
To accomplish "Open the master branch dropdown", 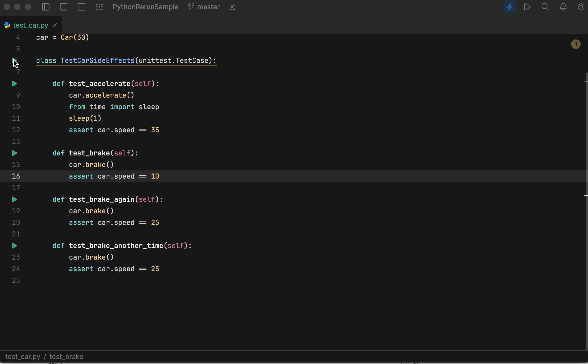I will [204, 7].
